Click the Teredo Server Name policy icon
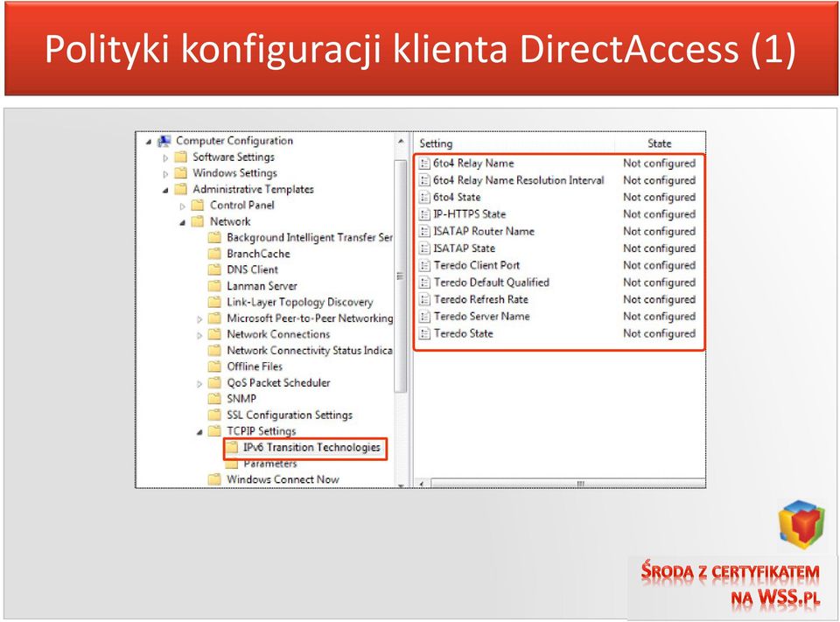The width and height of the screenshot is (840, 622). click(424, 317)
